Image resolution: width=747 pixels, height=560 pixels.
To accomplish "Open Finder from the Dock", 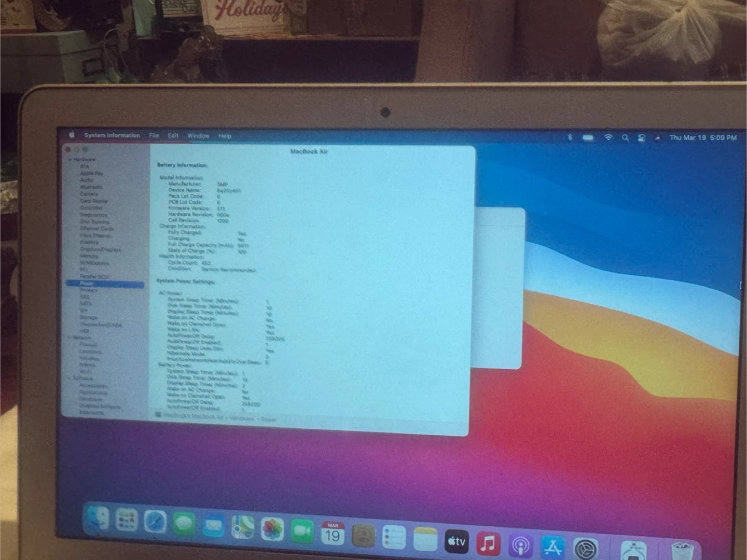I will [97, 520].
